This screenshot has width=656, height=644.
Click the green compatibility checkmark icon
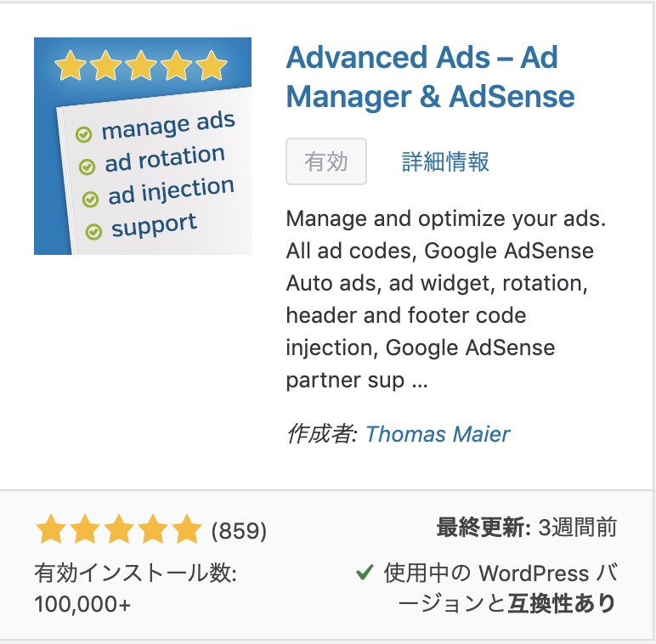point(365,572)
